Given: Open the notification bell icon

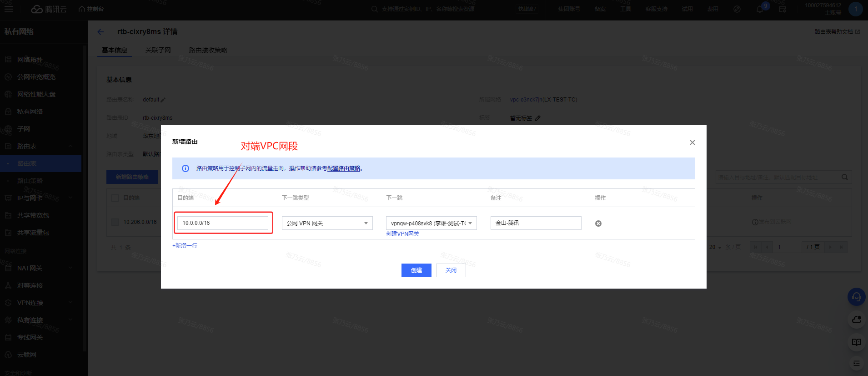Looking at the screenshot, I should [760, 9].
